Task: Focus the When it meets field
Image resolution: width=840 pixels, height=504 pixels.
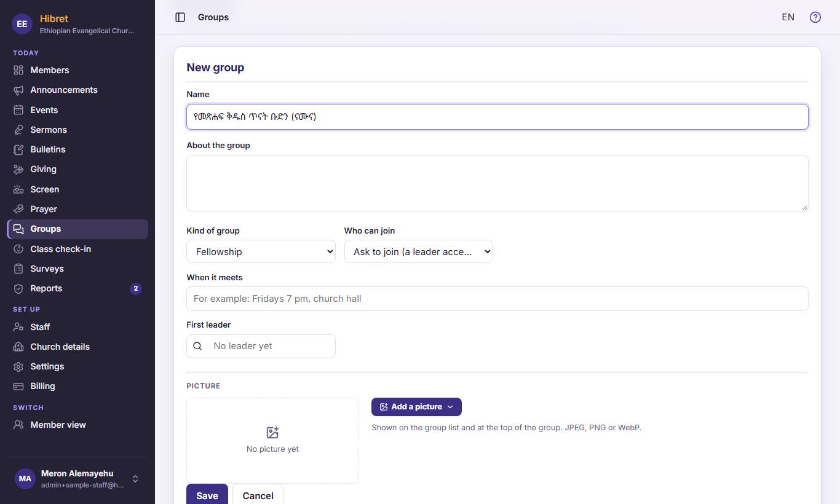Action: [x=497, y=299]
